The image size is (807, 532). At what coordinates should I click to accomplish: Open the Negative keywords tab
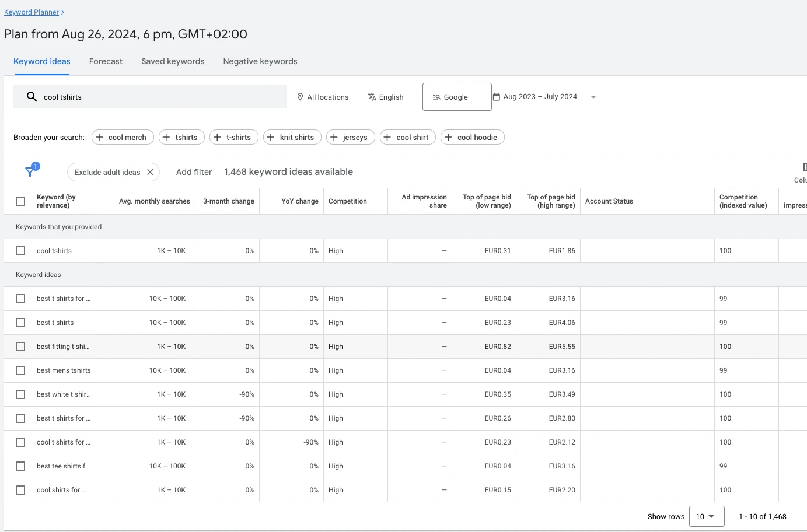click(260, 61)
